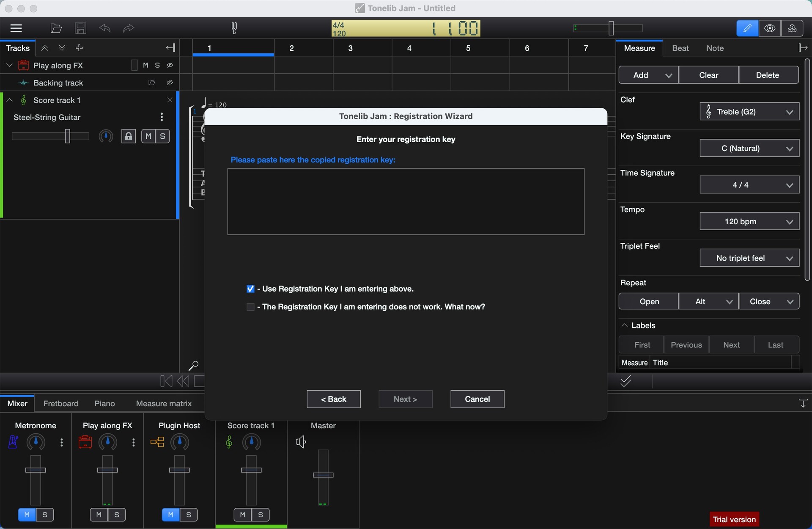The width and height of the screenshot is (812, 529).
Task: Collapse Play along FX track group
Action: pos(9,65)
